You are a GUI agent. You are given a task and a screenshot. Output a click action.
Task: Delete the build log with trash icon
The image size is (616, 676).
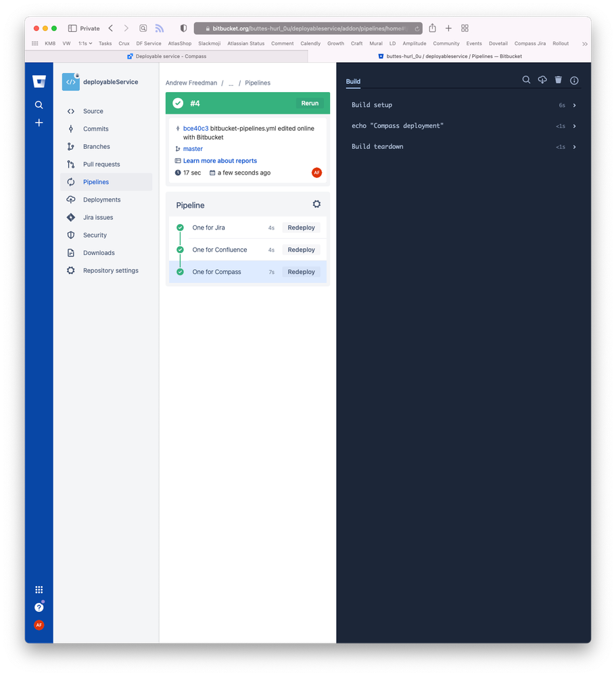(559, 80)
